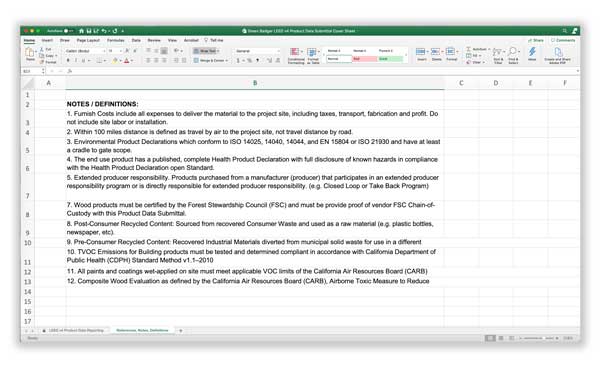The height and width of the screenshot is (367, 600).
Task: Toggle Wrap Text for the cell
Action: pyautogui.click(x=206, y=51)
